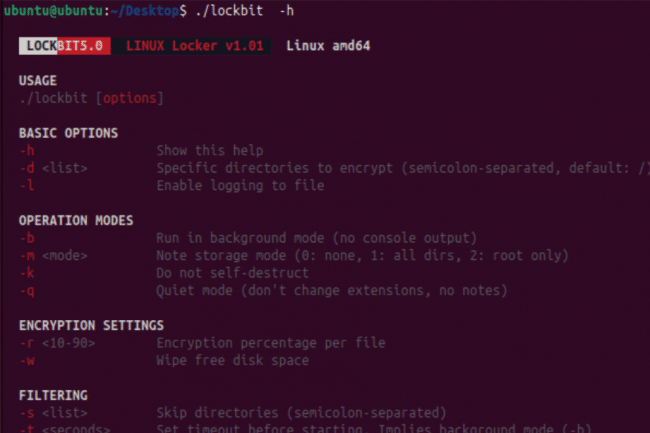
Task: Click the ENCRYPTION SETTINGS heading
Action: (x=91, y=325)
